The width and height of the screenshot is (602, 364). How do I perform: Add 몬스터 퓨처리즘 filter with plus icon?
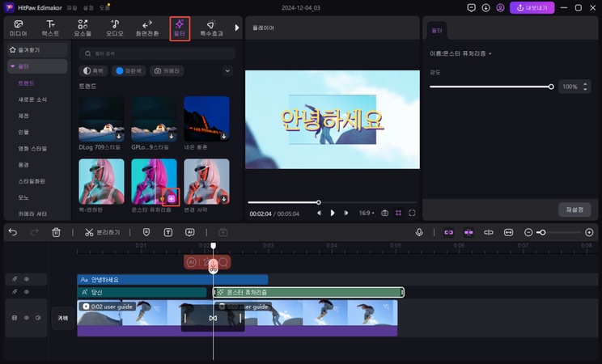point(172,198)
